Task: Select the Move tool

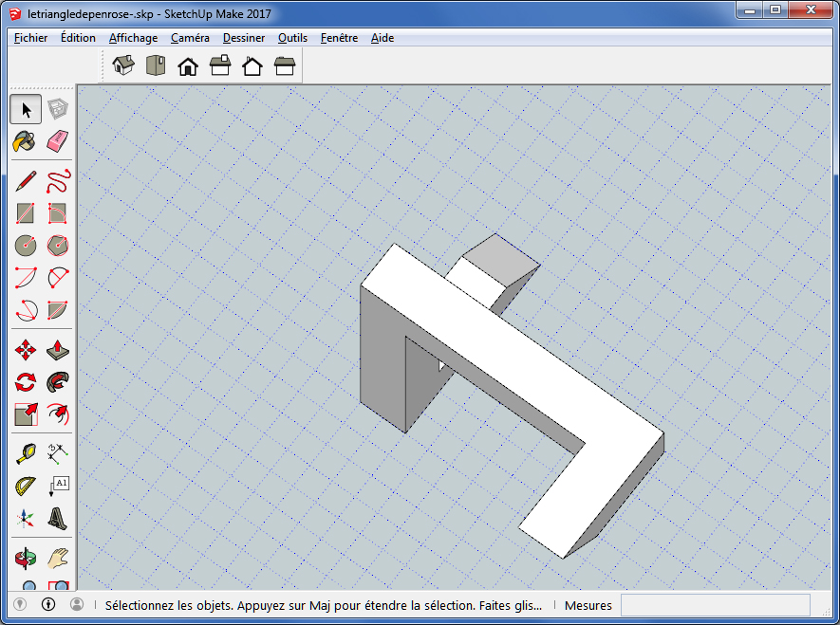Action: 26,351
